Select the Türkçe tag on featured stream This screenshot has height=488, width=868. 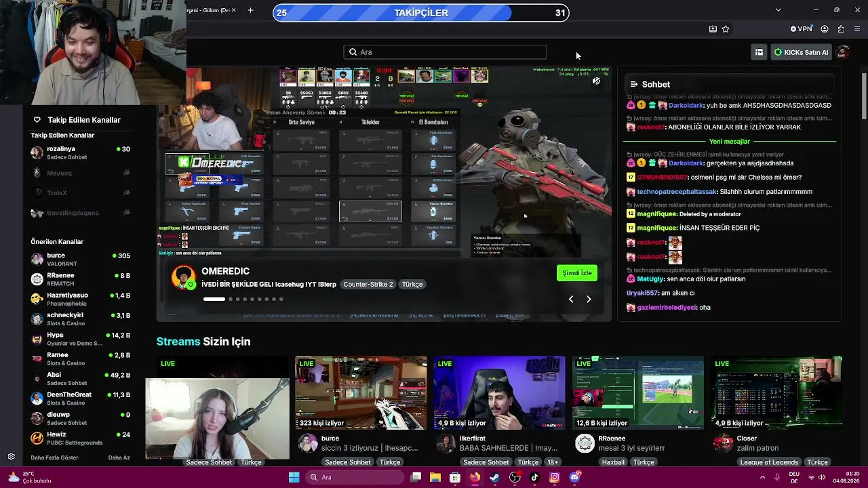coord(412,284)
